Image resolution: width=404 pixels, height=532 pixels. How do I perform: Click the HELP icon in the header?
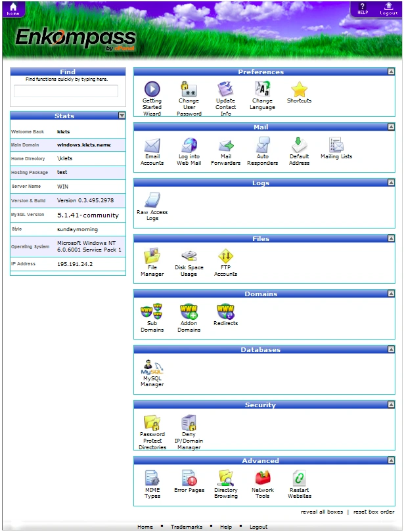pos(362,9)
